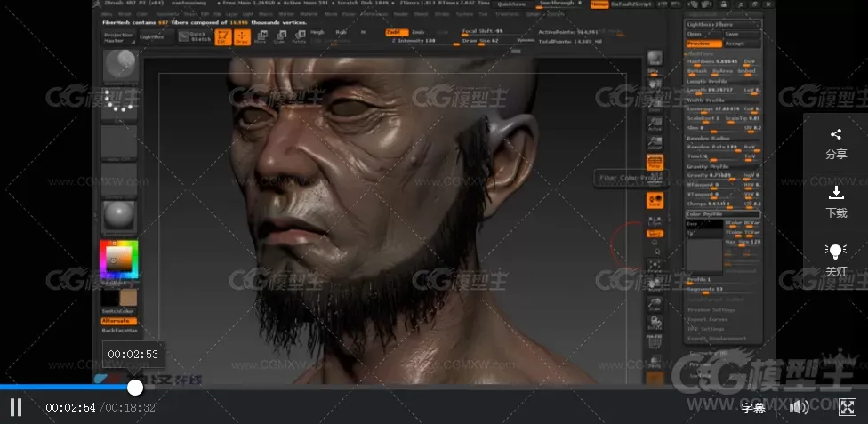Open the stroke type dots thumbnail

119,105
